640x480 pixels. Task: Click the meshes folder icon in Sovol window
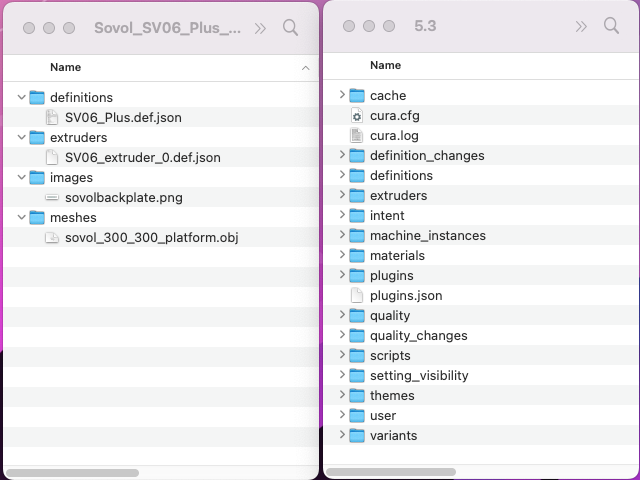pyautogui.click(x=37, y=218)
